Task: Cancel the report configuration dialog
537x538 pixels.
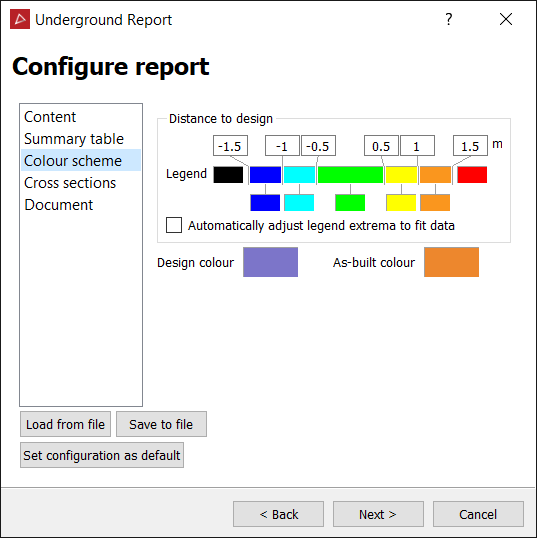Action: tap(478, 514)
